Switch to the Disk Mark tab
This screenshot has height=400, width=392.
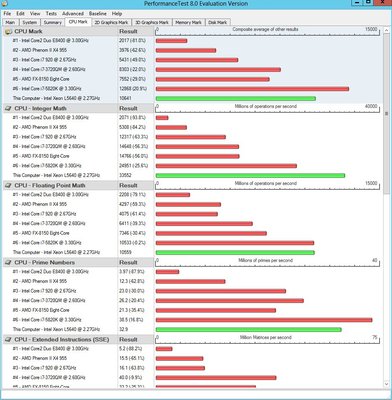coord(217,22)
